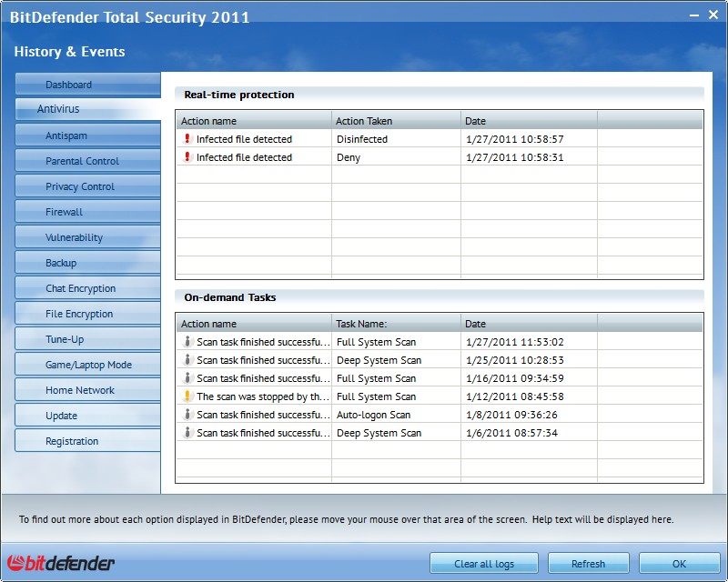Open the File Encryption tab
The image size is (728, 582).
pyautogui.click(x=87, y=315)
